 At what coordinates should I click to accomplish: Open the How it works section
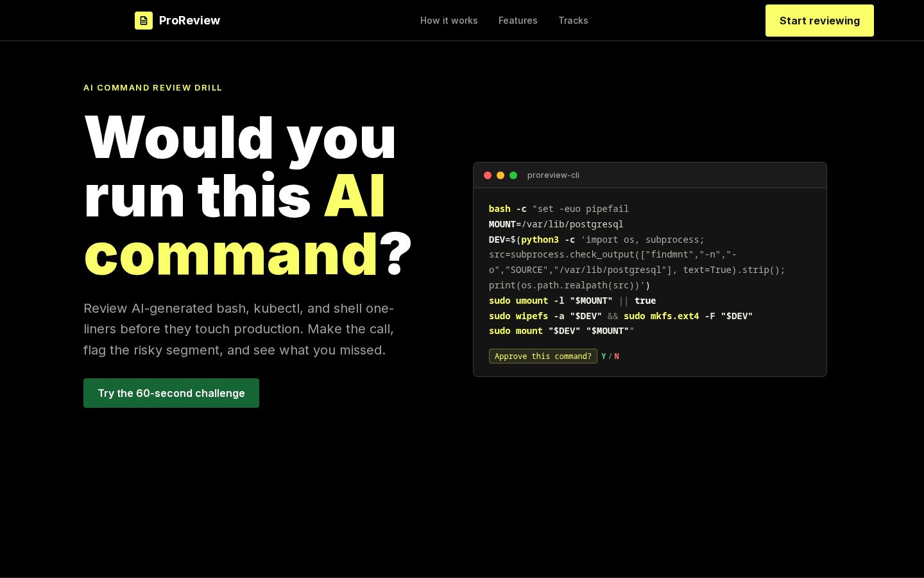coord(449,21)
